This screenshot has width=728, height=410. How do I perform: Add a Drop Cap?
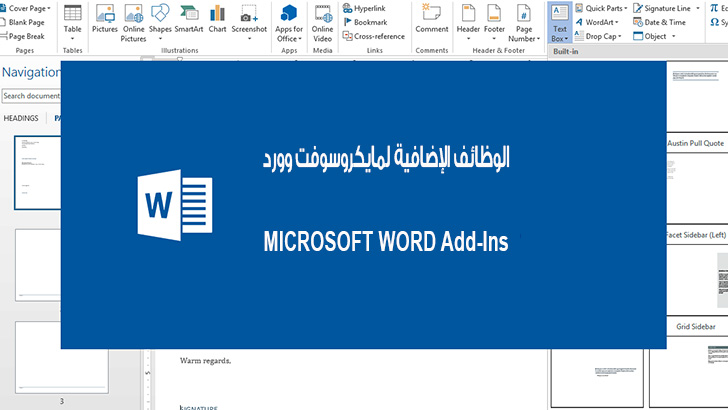pos(598,36)
